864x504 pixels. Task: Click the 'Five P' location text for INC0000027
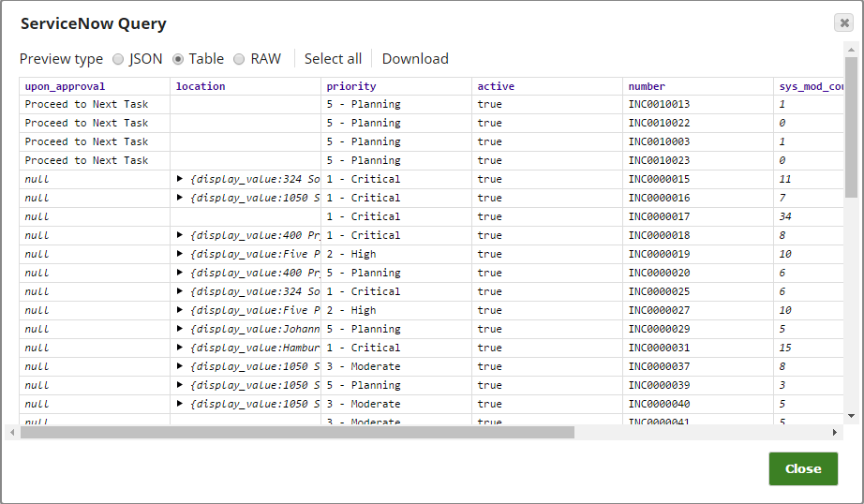(301, 310)
